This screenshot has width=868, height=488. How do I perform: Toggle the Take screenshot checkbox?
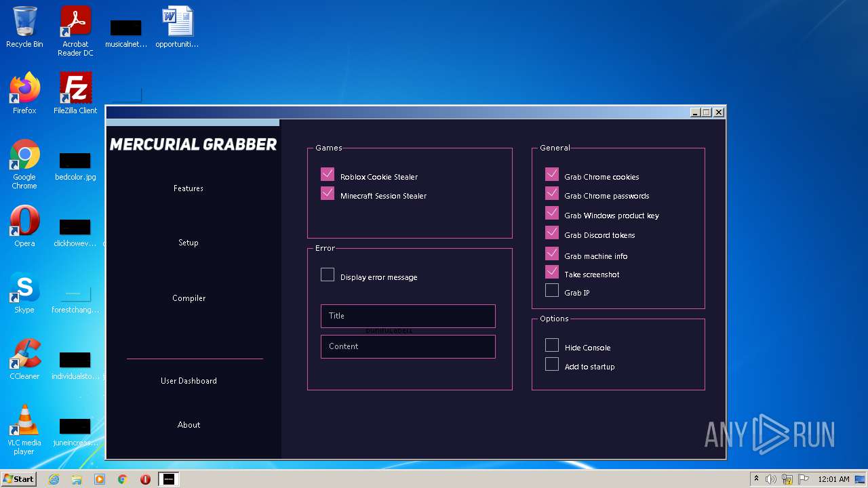[x=552, y=272]
